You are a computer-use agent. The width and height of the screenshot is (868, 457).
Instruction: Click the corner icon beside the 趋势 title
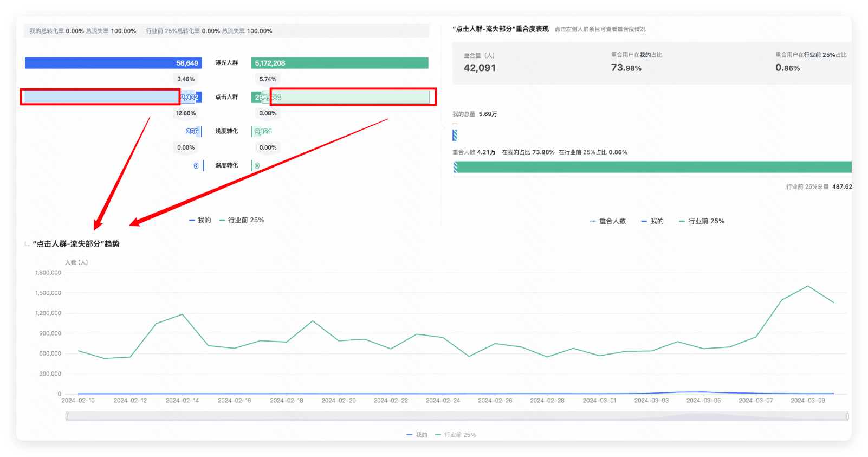(27, 244)
